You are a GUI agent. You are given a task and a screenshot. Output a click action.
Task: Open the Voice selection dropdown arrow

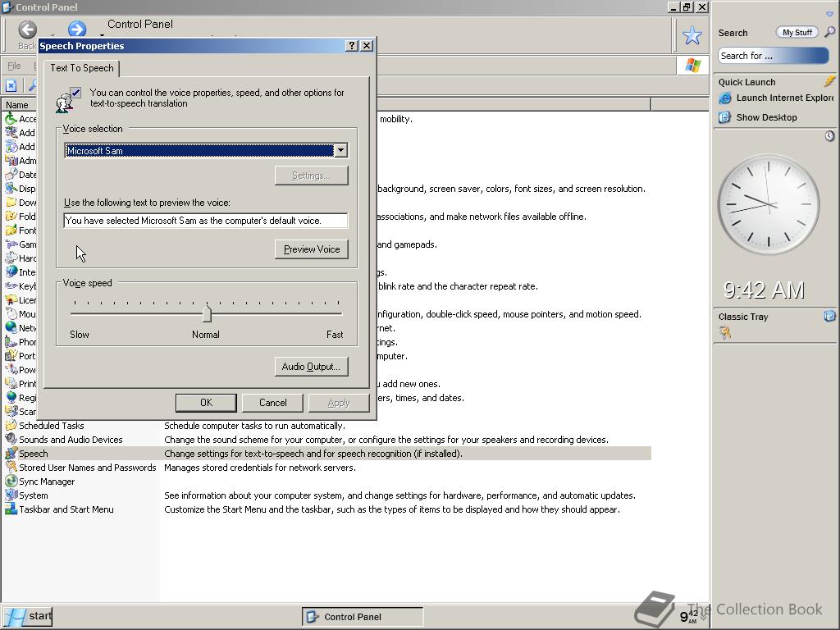tap(340, 151)
